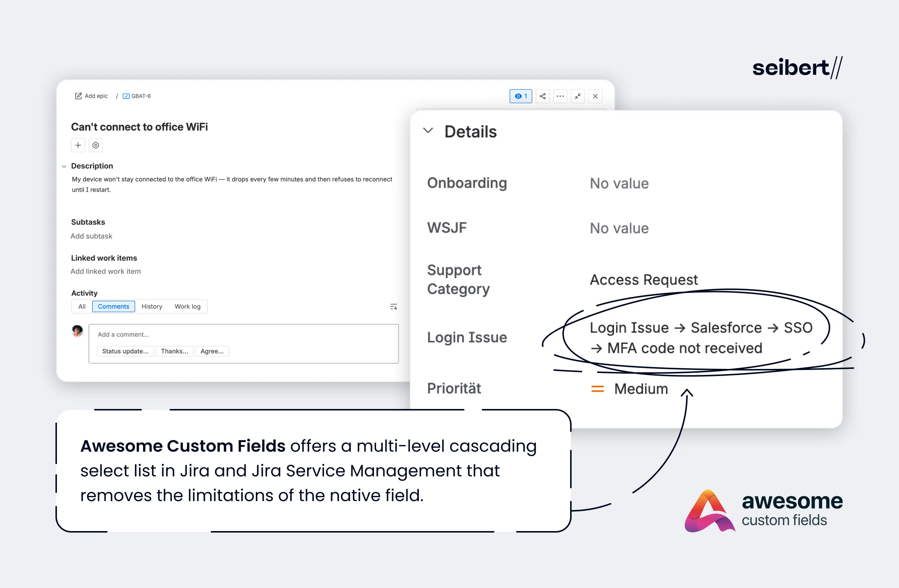Open Support Category value Access Request

pos(644,280)
